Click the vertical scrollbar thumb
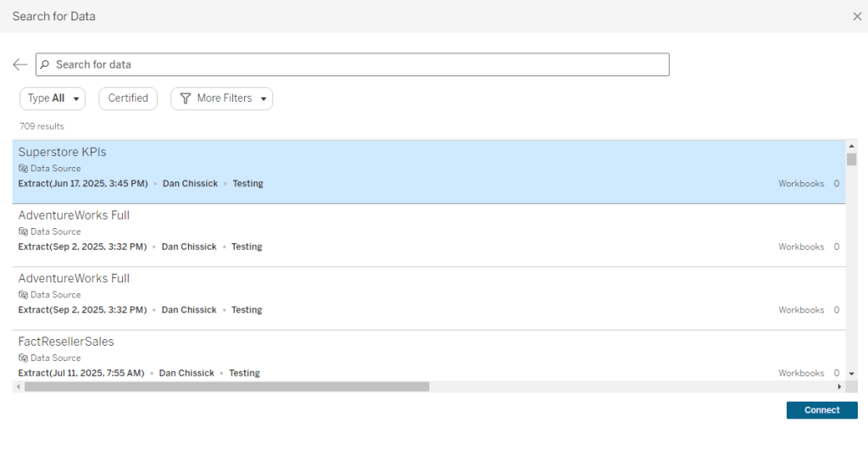Viewport: 868px width, 456px height. (x=851, y=159)
